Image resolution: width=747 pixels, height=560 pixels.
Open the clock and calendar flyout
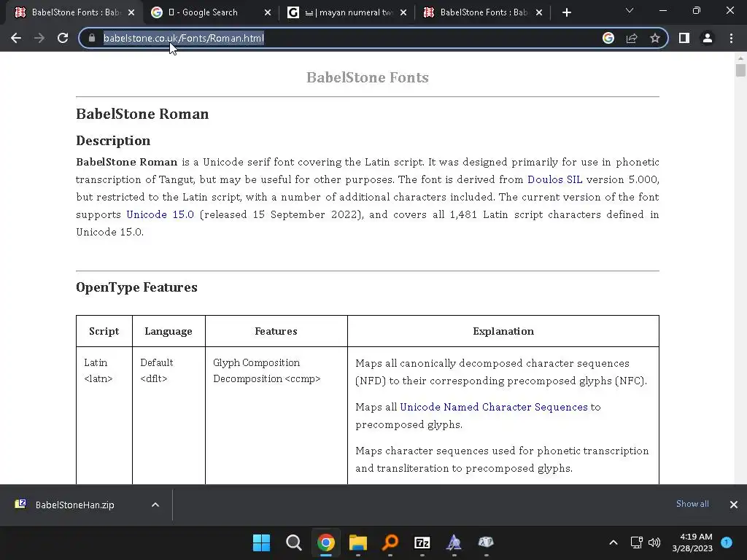(x=692, y=542)
